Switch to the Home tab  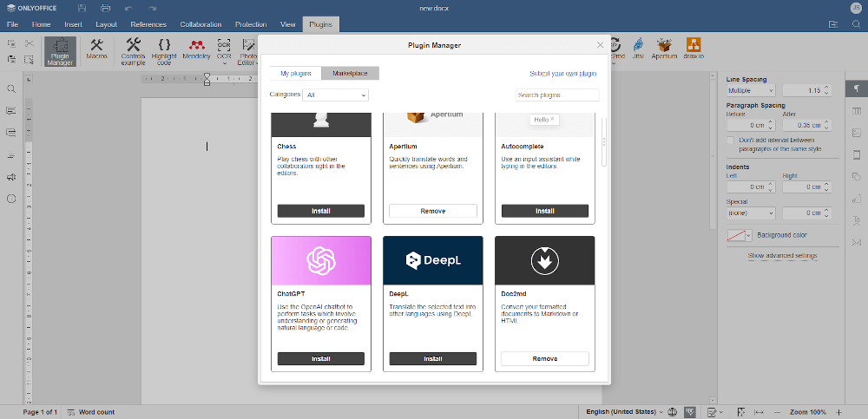[41, 24]
